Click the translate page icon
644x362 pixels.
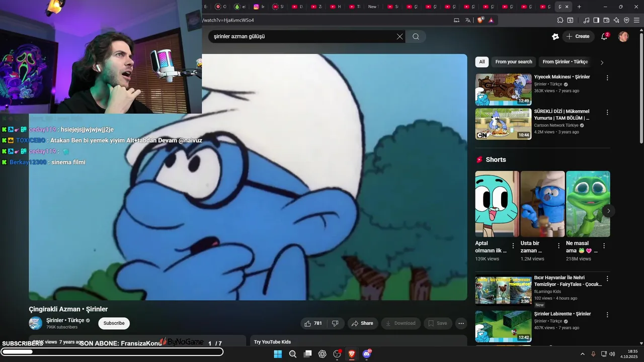(468, 20)
